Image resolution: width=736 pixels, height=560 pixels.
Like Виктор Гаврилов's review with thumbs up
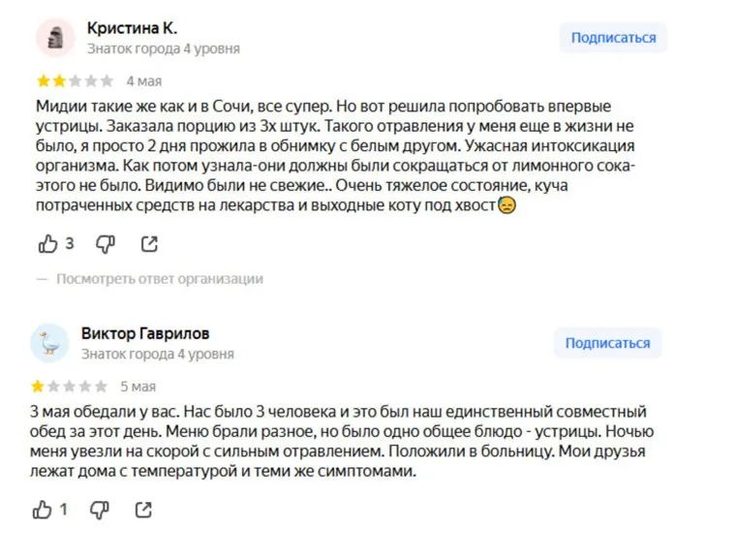[x=42, y=509]
